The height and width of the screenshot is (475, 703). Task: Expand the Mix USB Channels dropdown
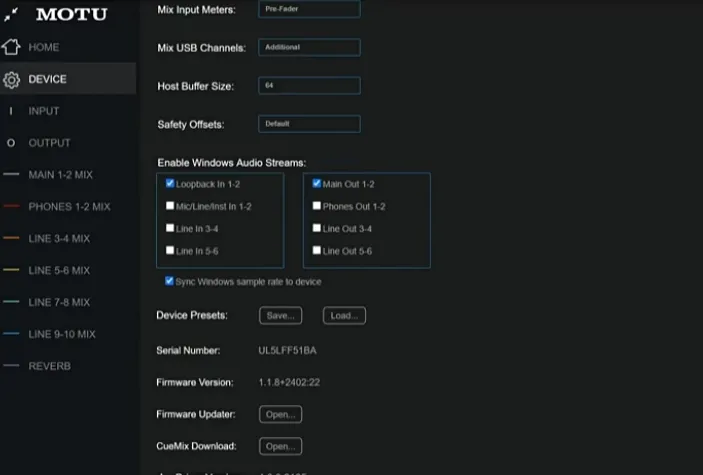pyautogui.click(x=309, y=47)
